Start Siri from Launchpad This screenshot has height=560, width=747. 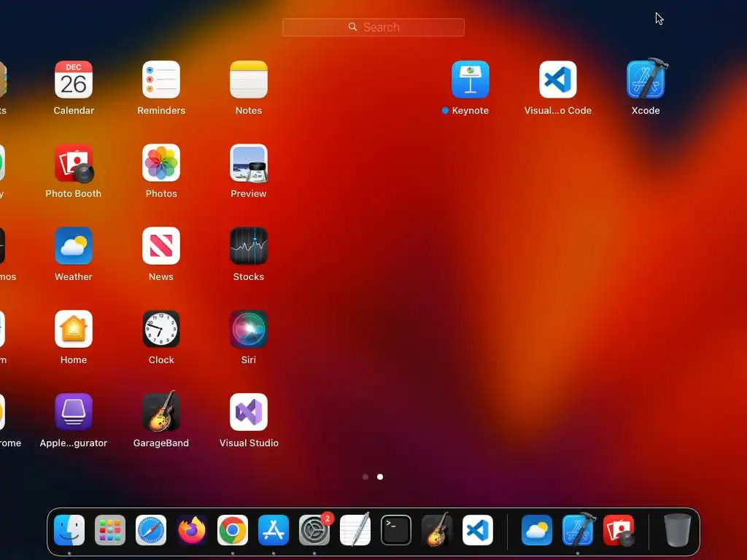tap(249, 329)
